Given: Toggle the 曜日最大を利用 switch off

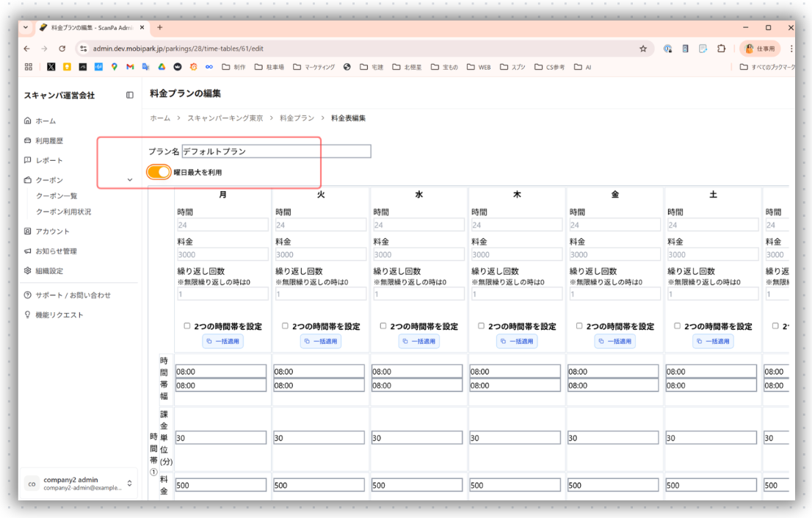Looking at the screenshot, I should [x=159, y=172].
